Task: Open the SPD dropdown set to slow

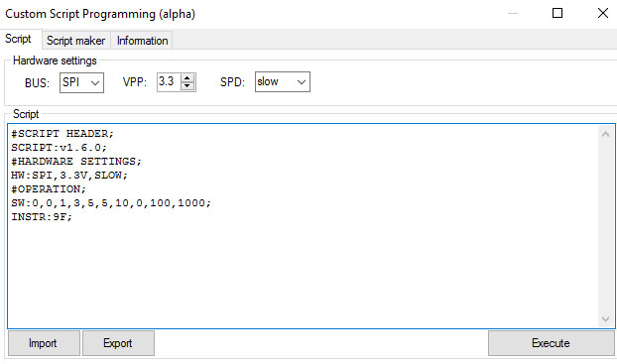Action: (282, 82)
